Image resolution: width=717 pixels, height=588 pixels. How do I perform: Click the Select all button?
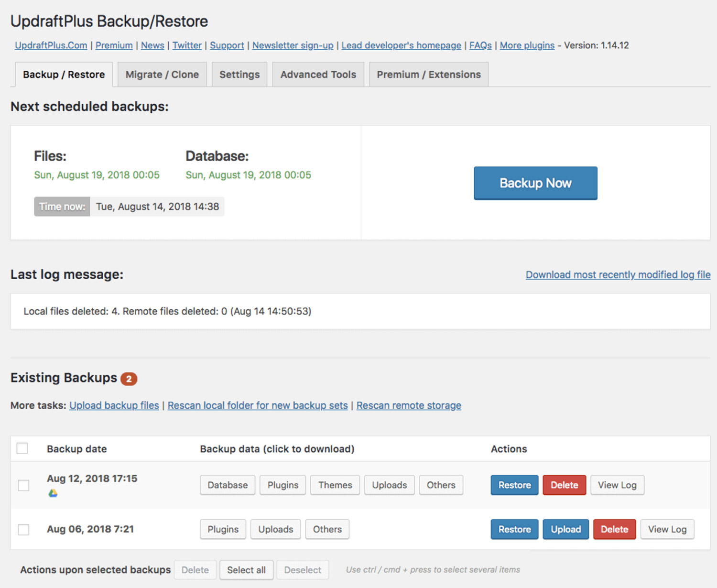coord(246,570)
